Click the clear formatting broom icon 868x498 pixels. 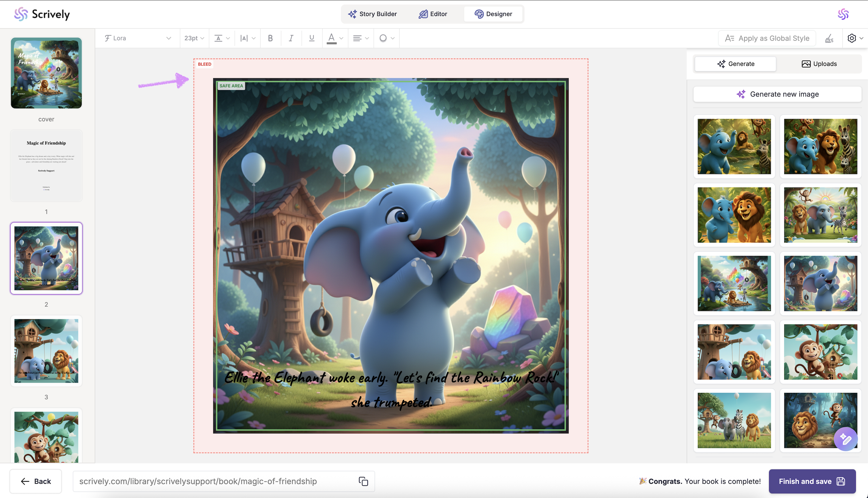pos(829,38)
